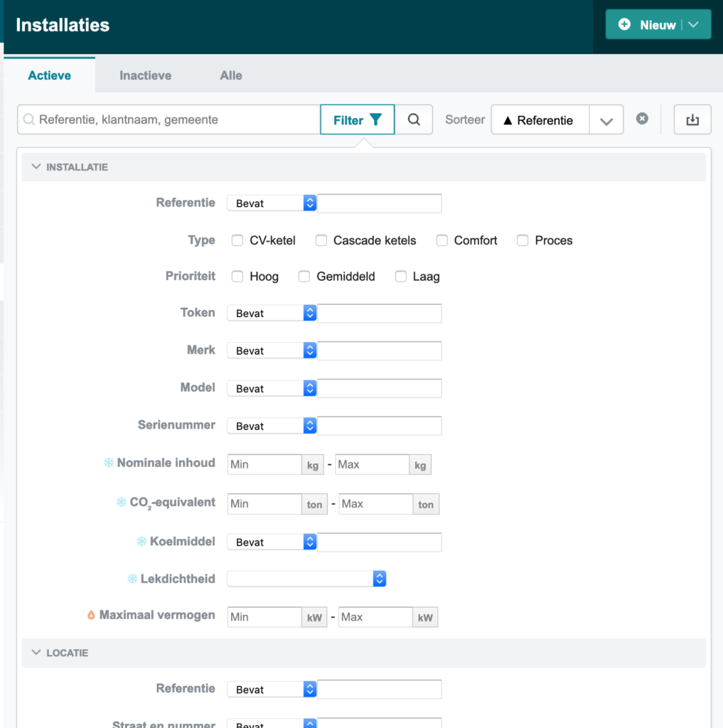723x728 pixels.
Task: Open Locatie Referentie Bevat dropdown
Action: coord(272,689)
